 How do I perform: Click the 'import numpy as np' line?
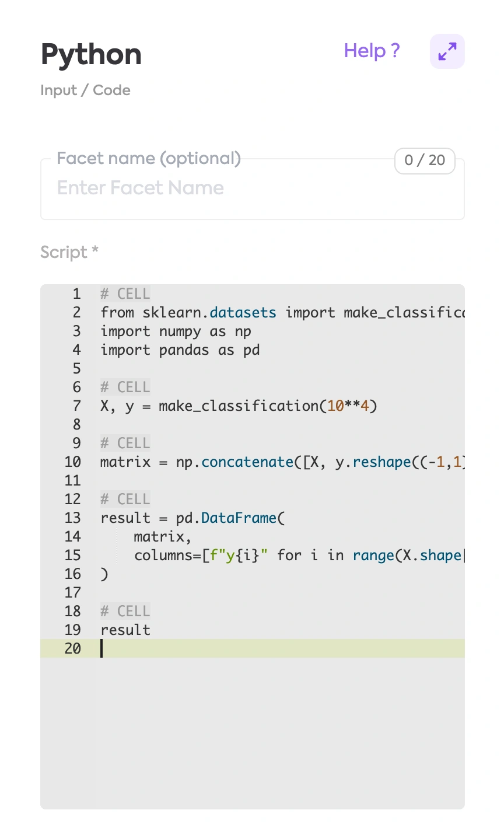click(176, 331)
